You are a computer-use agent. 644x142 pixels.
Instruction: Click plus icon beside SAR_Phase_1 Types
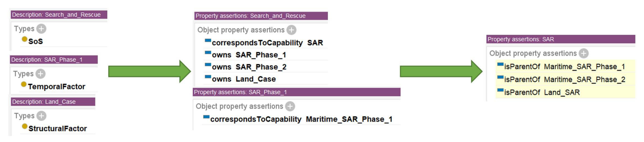click(x=41, y=74)
